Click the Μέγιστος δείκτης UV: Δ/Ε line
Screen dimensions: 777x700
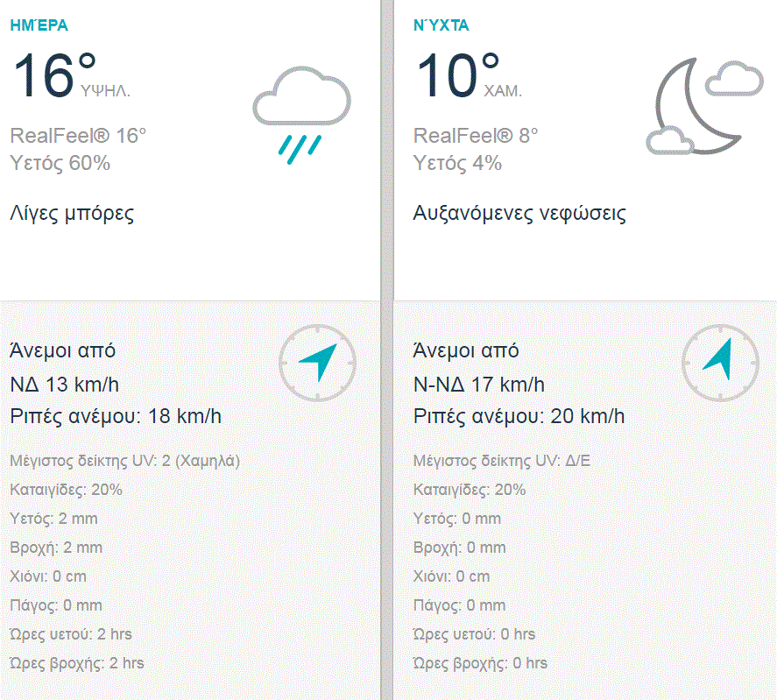pyautogui.click(x=502, y=461)
